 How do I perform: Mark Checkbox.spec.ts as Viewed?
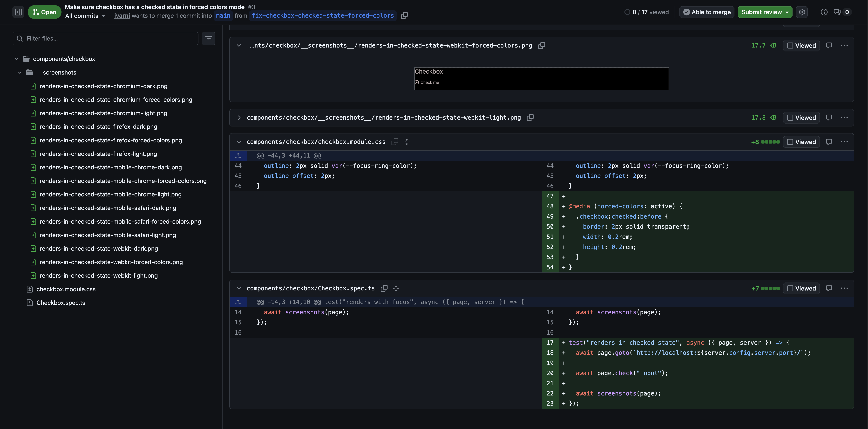801,289
